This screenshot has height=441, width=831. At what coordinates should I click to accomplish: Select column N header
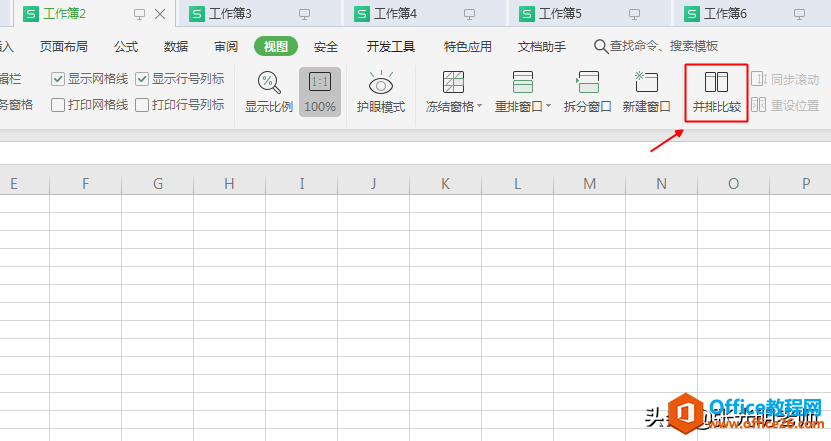coord(662,184)
